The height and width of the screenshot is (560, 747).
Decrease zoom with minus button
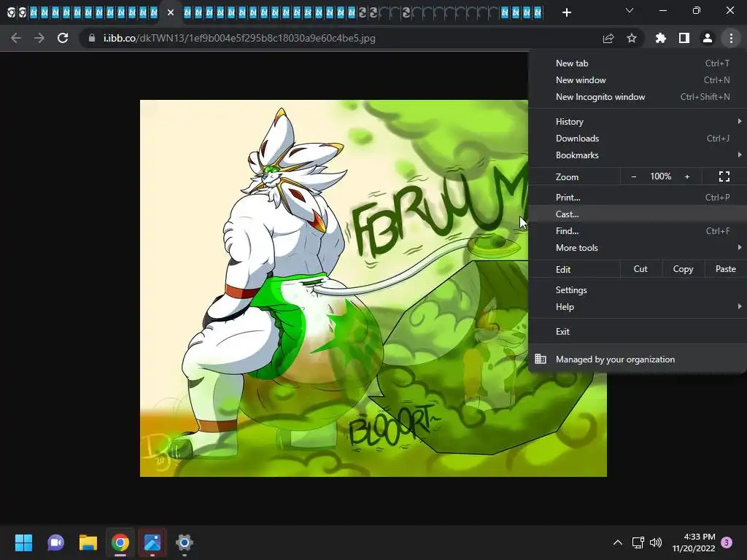point(634,176)
